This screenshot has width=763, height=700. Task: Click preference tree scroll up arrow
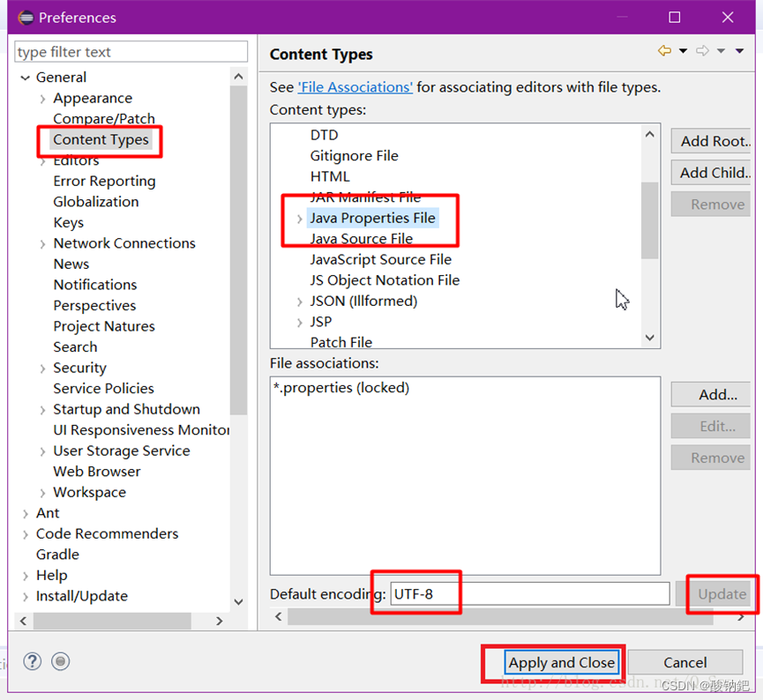tap(238, 77)
